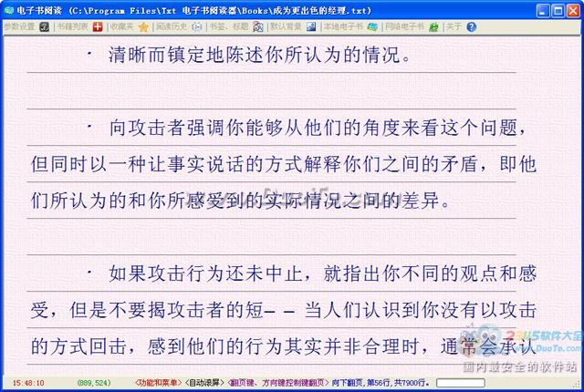Click the app icon in title bar
Viewport: 584px width, 392px height.
tap(9, 8)
